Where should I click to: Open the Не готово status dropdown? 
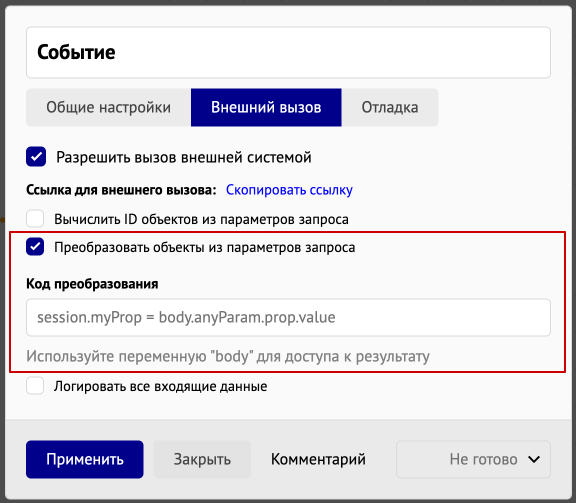point(473,459)
